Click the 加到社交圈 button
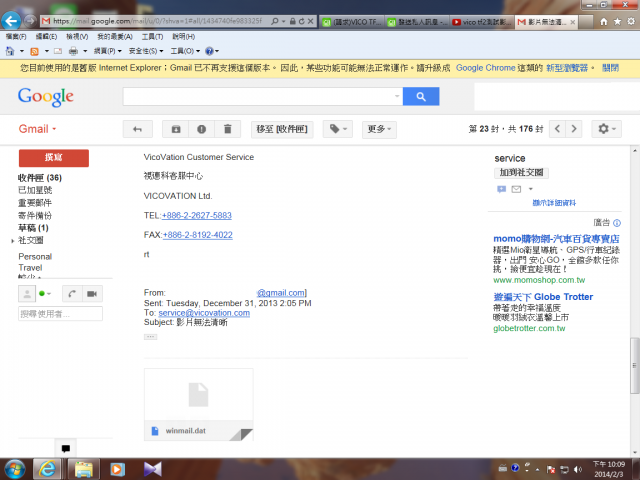Screen dimensions: 640x480 pyautogui.click(x=521, y=173)
